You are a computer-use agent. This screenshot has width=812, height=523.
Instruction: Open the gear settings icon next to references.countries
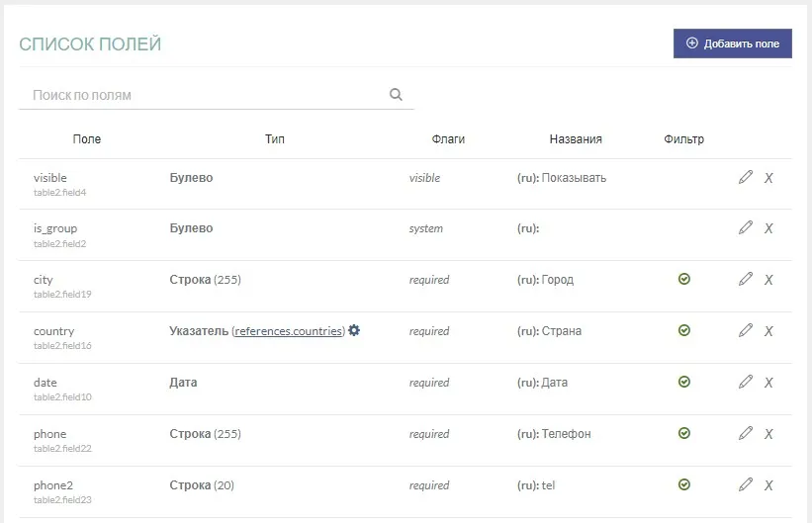click(354, 331)
